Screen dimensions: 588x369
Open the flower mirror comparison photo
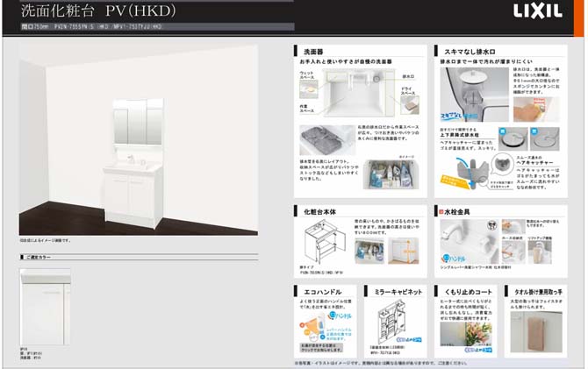tap(465, 334)
